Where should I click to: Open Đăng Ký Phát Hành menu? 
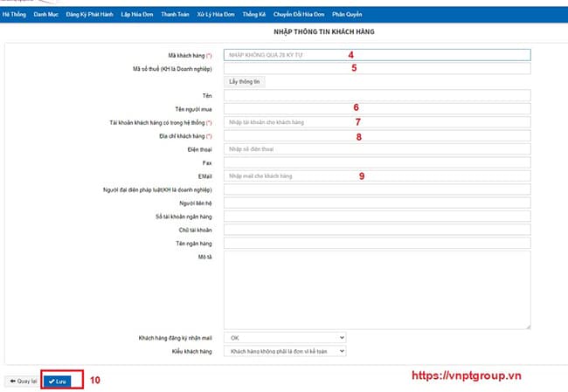coord(90,15)
